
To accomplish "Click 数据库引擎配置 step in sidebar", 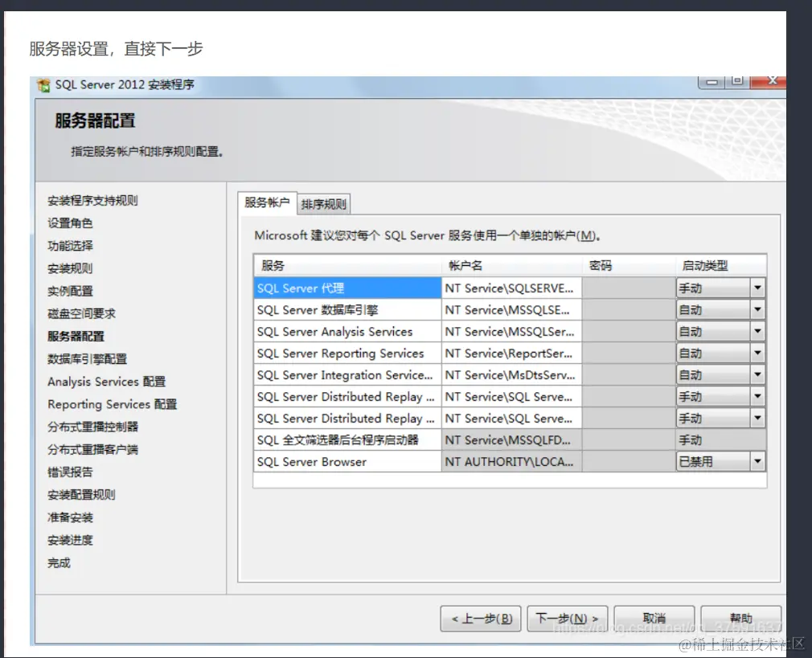I will point(87,359).
